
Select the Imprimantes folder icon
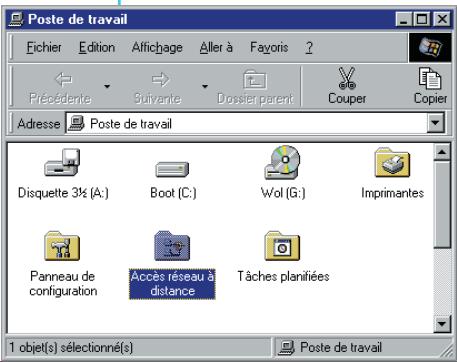392,162
